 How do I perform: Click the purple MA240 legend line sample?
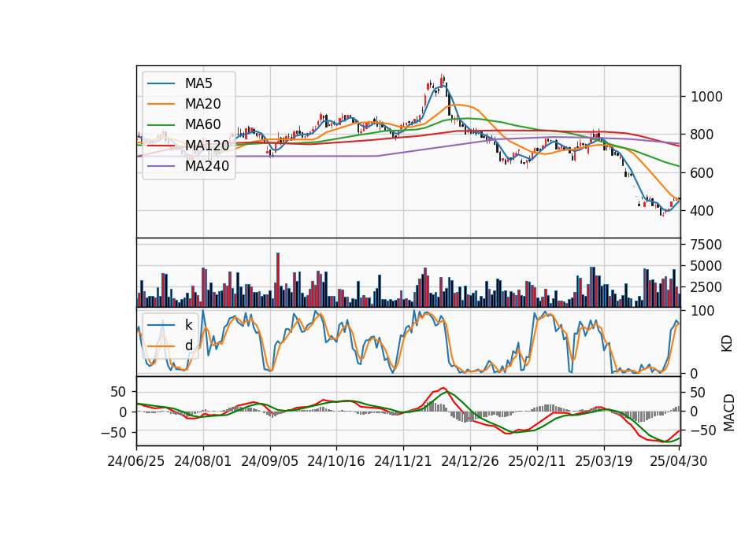click(x=161, y=166)
